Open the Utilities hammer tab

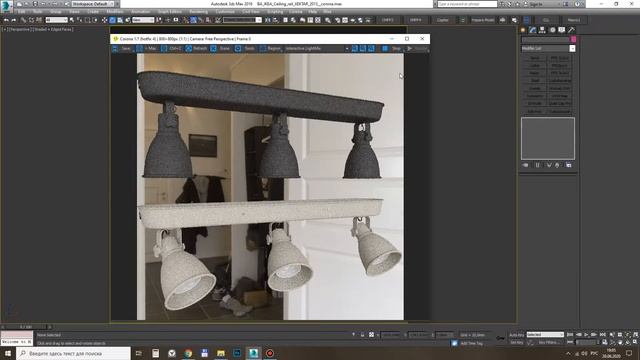point(571,30)
